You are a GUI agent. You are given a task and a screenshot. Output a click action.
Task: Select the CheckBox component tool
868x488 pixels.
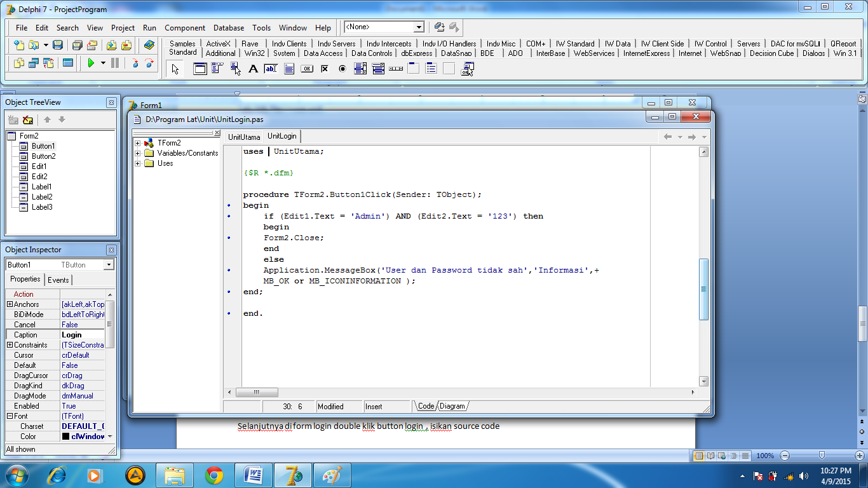pos(325,69)
